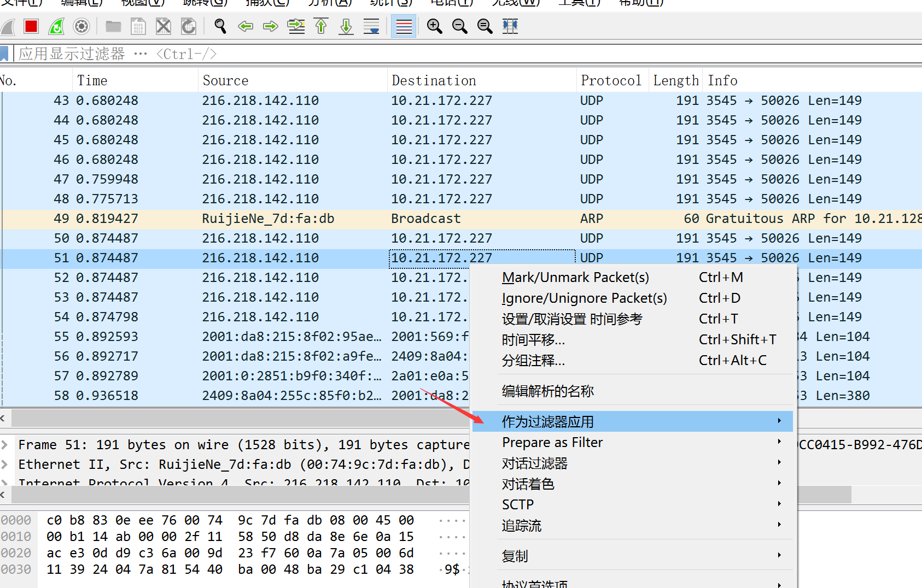This screenshot has width=922, height=588.
Task: Open 追踪流 submenu
Action: 633,526
